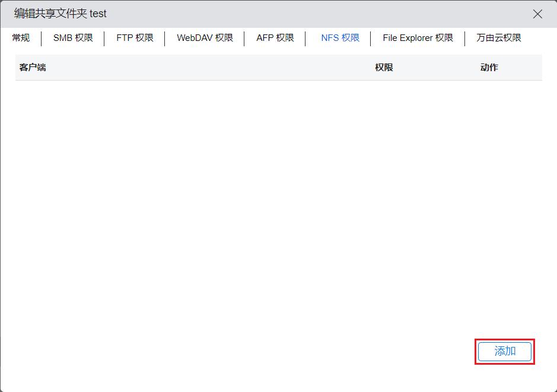Click 添加 to add an NFS client
This screenshot has height=392, width=557.
pos(504,351)
